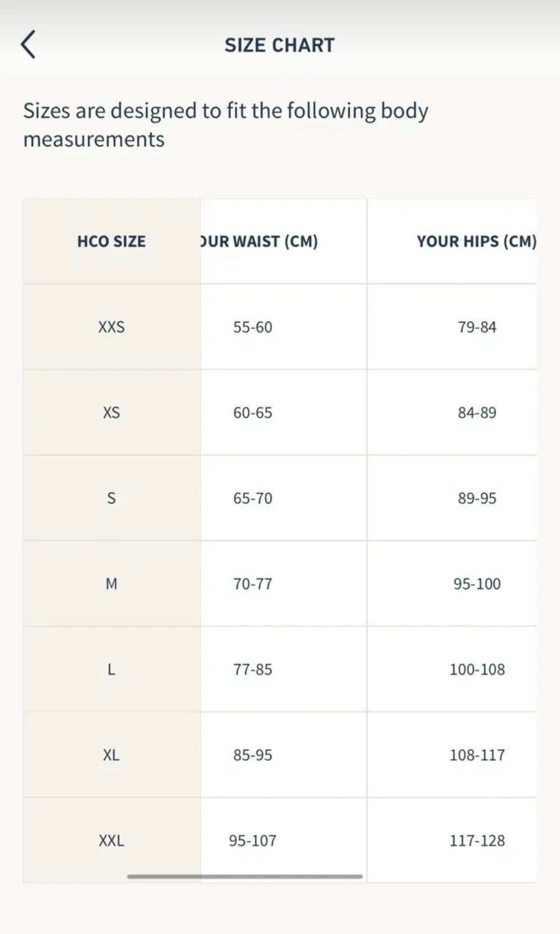The width and height of the screenshot is (560, 934).
Task: Choose the M size row label
Action: (111, 584)
